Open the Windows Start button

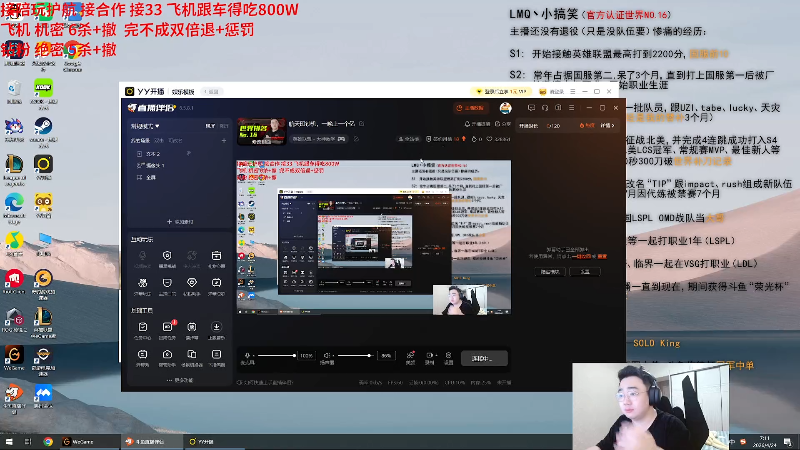click(x=9, y=441)
